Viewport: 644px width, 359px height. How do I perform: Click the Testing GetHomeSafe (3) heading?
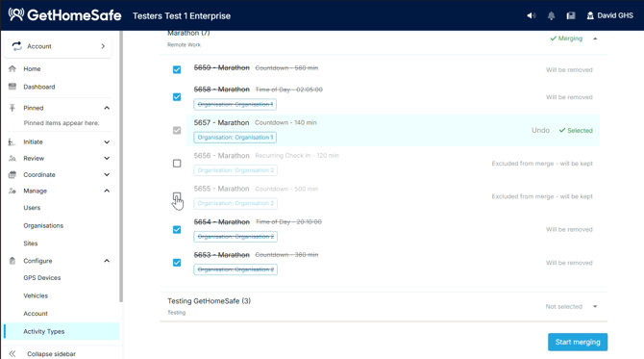(x=209, y=301)
